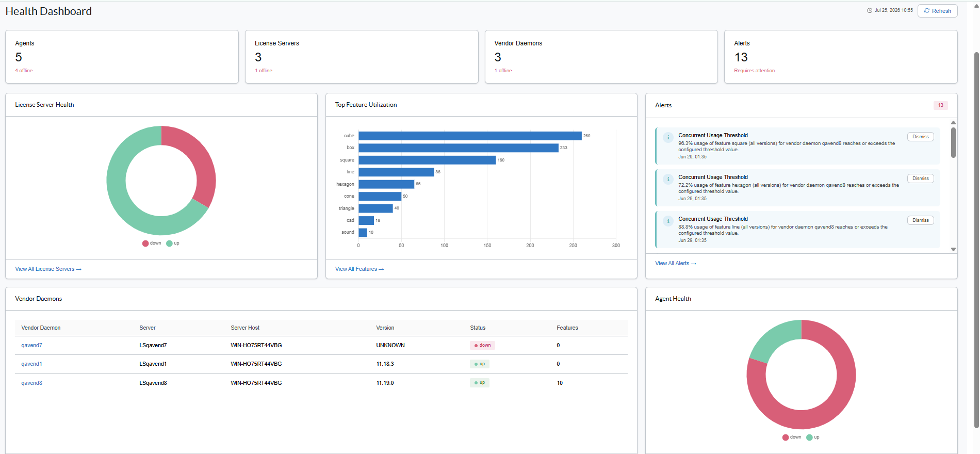
Task: Click the box bar in Feature Utilization
Action: click(x=459, y=148)
